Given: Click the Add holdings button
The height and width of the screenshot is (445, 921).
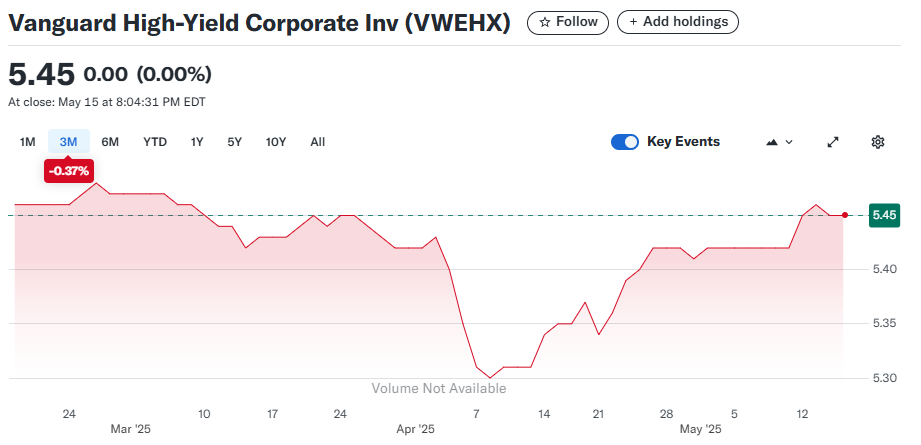Looking at the screenshot, I should [678, 22].
